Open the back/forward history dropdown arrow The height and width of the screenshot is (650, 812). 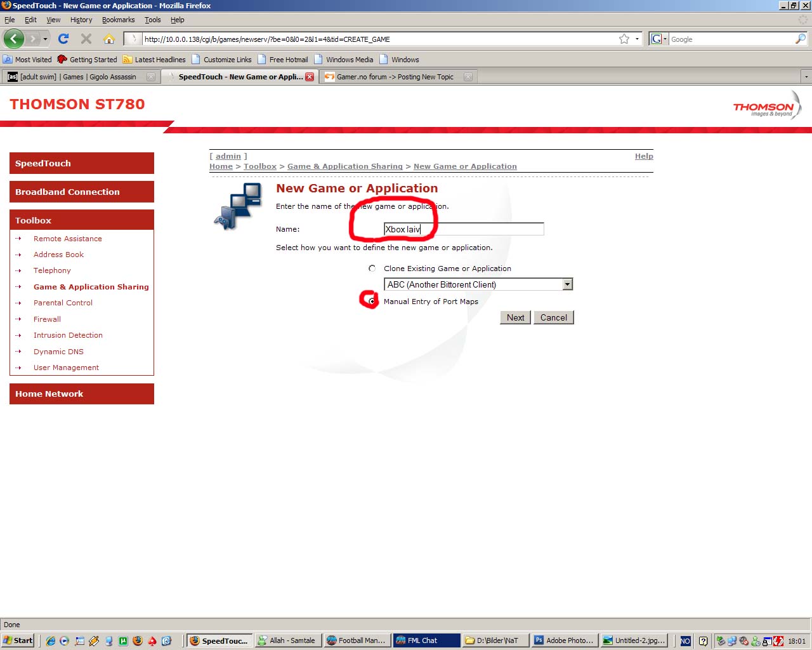click(x=45, y=39)
